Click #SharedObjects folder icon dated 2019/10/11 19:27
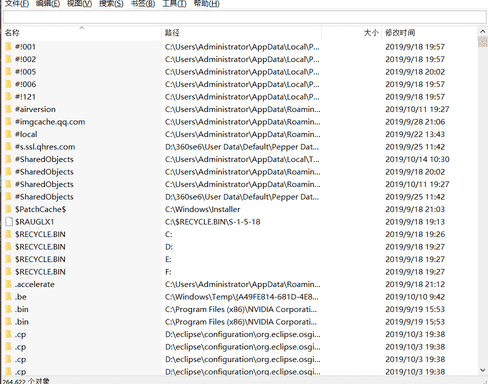Viewport: 488px width, 384px height. (9, 184)
